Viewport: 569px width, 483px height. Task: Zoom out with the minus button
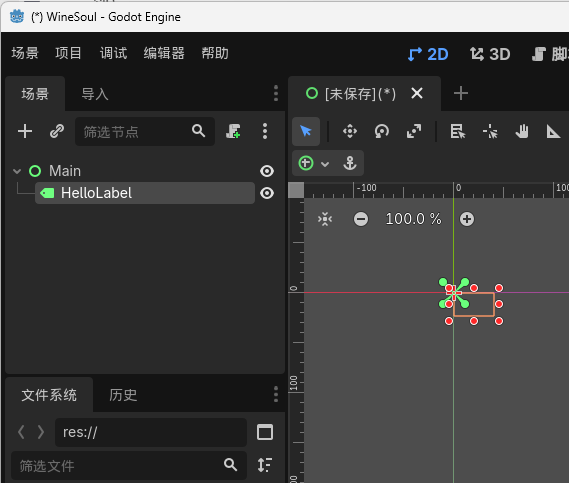[361, 219]
